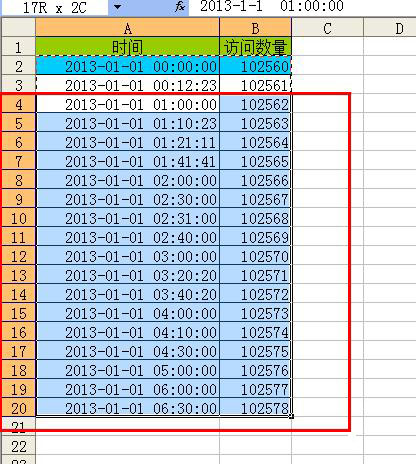
Task: Click cell with value 102562
Action: (255, 104)
